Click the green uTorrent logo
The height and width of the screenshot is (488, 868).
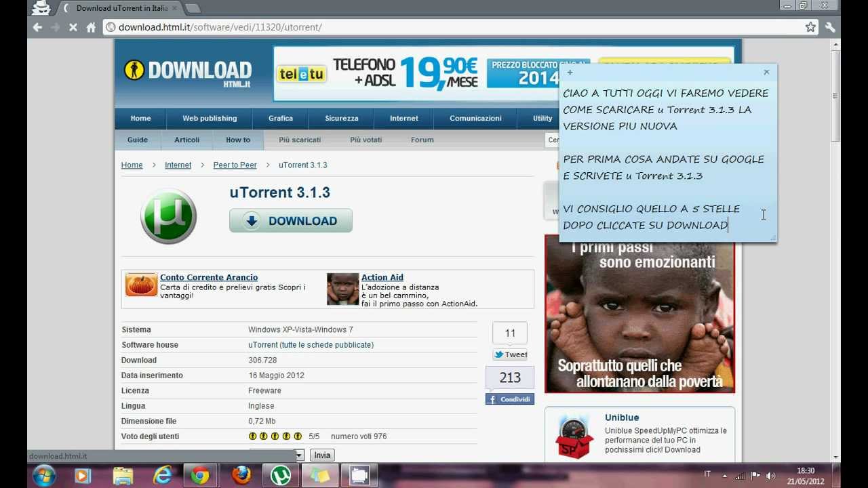168,216
